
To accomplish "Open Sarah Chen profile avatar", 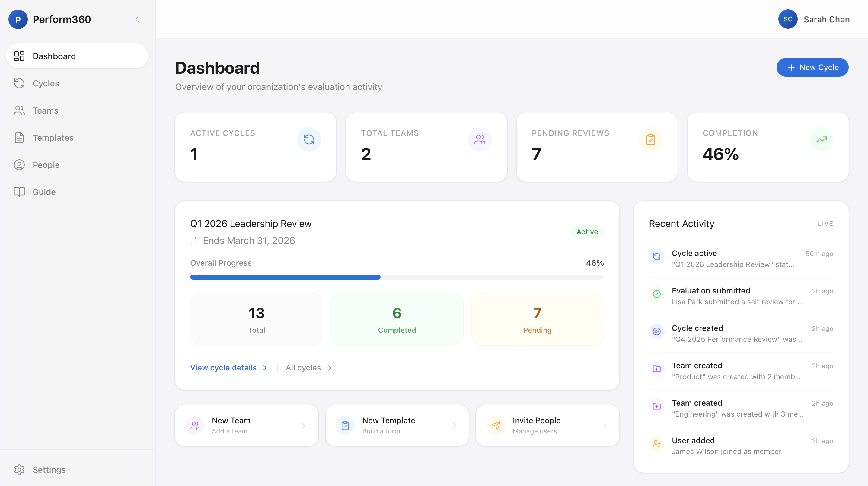I will pos(788,19).
